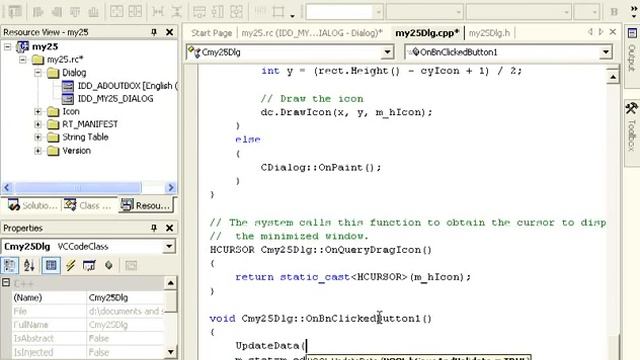
Task: Collapse the my25.rc tree node
Action: coord(23,60)
